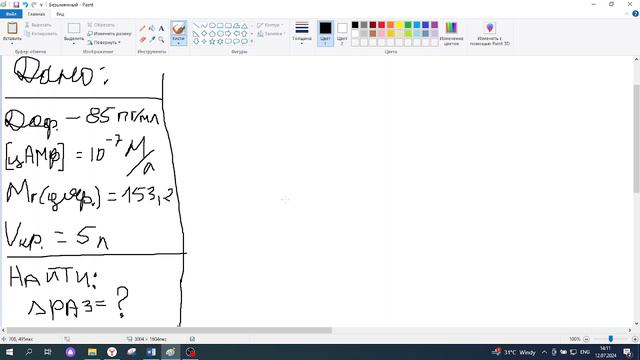This screenshot has height=360, width=640.
Task: Select the Pencil tool
Action: point(142,29)
